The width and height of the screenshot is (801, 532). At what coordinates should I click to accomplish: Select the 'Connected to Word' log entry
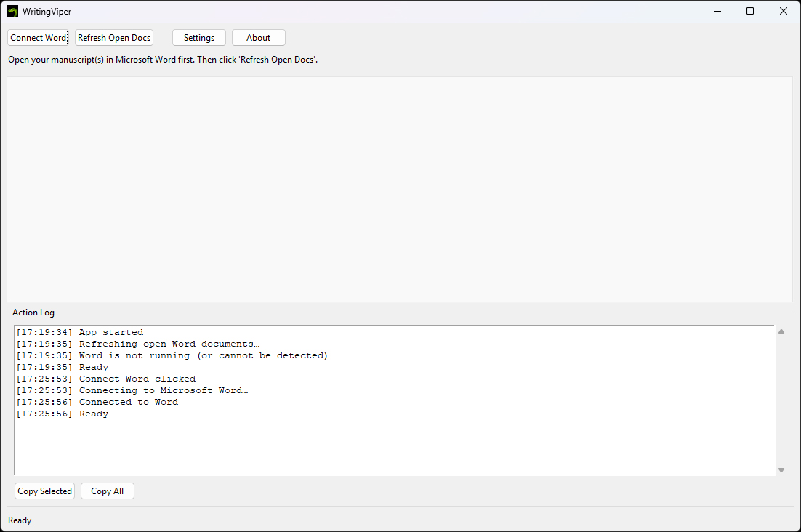[x=128, y=401]
